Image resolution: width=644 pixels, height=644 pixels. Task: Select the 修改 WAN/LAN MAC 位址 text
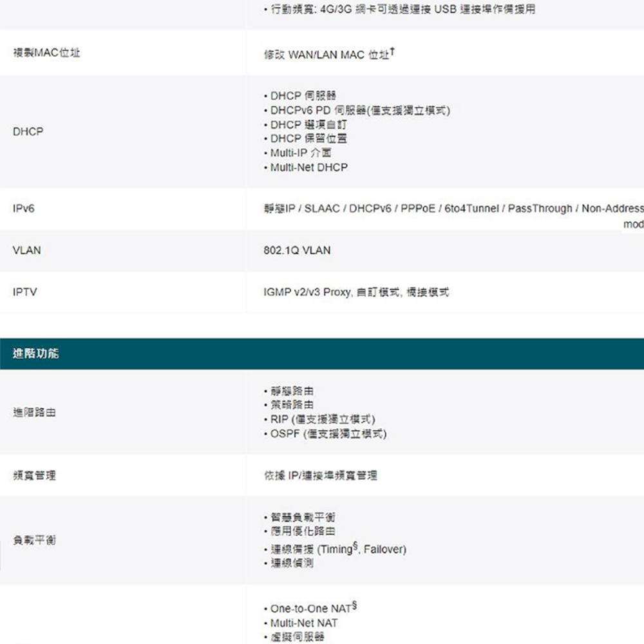(x=328, y=55)
